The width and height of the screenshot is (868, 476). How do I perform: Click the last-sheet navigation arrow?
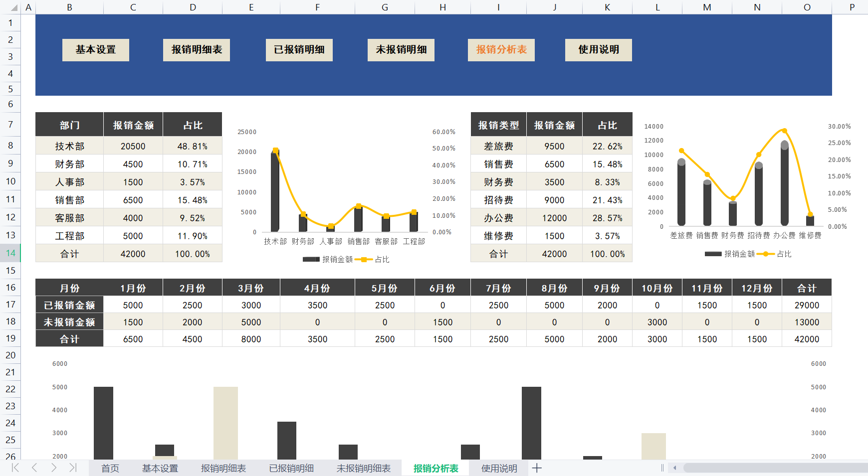73,468
